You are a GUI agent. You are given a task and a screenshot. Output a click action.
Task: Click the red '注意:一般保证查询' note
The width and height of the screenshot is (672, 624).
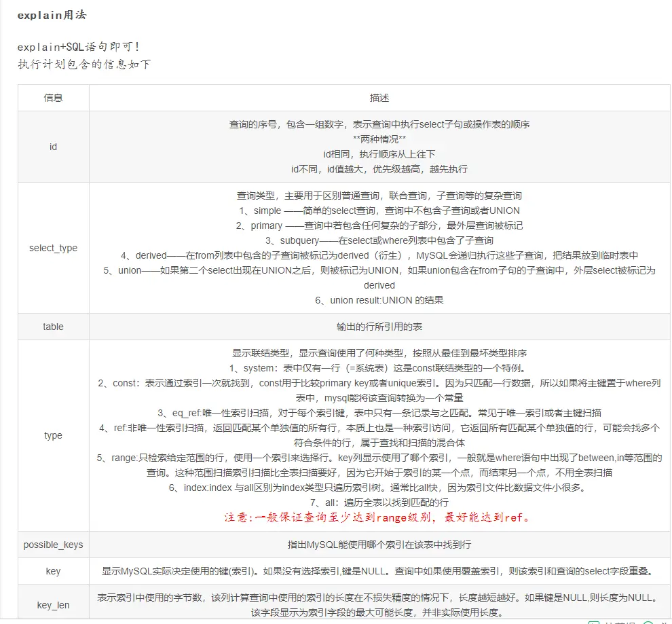click(x=377, y=517)
